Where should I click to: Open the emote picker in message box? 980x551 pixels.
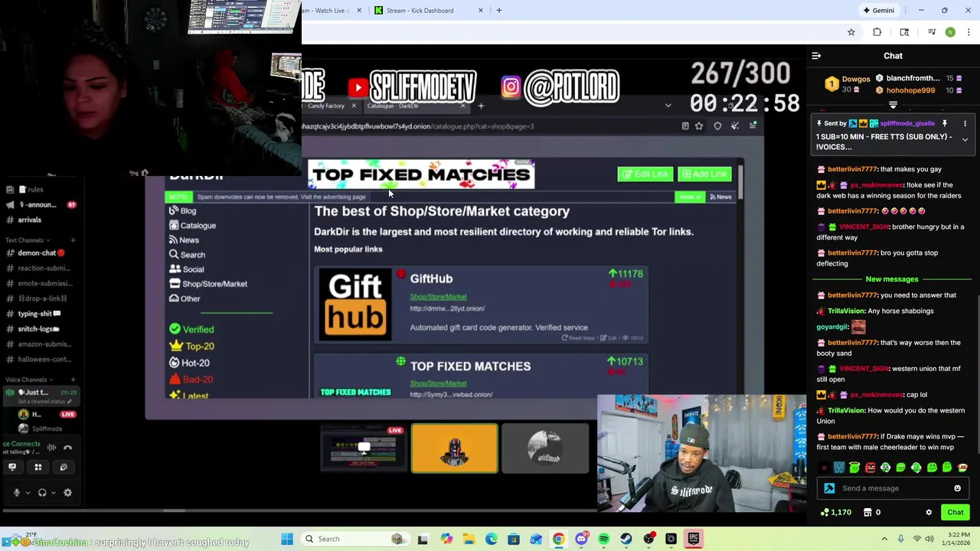click(957, 488)
